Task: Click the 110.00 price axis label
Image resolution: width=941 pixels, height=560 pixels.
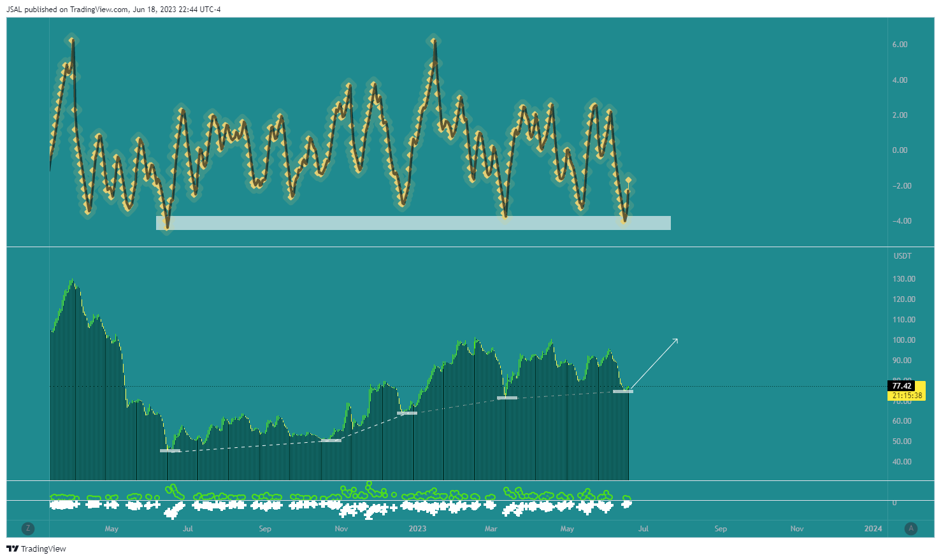Action: coord(903,320)
